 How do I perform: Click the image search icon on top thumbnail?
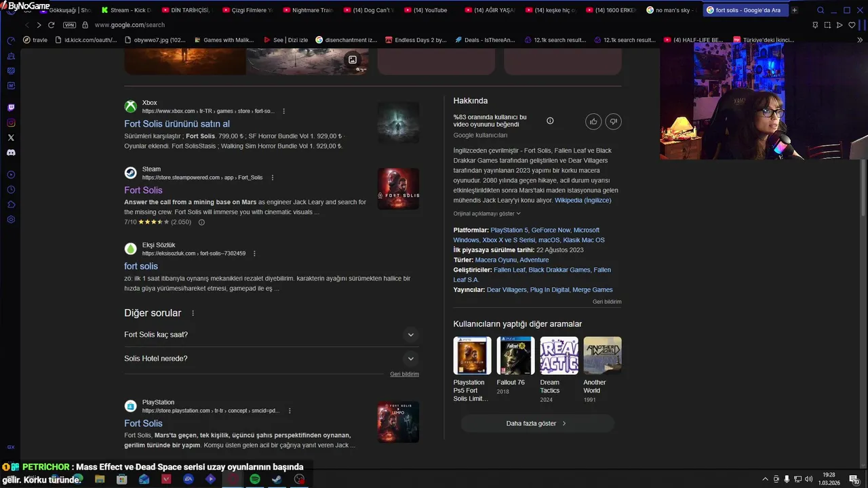tap(353, 60)
